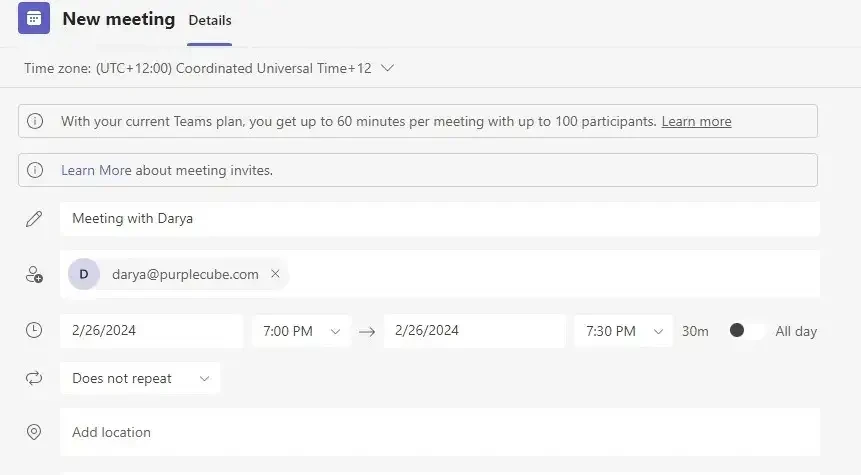Click the recurrence arrows icon
The height and width of the screenshot is (475, 861).
click(34, 378)
